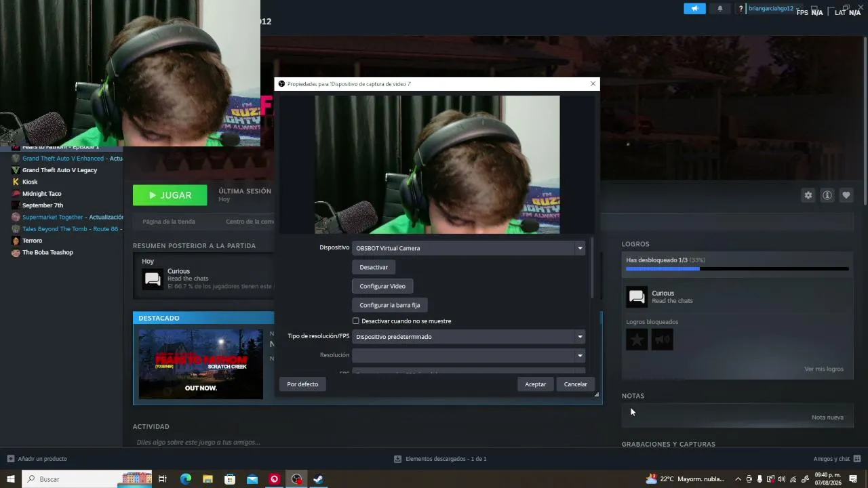Image resolution: width=868 pixels, height=488 pixels.
Task: Click 'Nota nueva' in Notas
Action: coord(827,418)
